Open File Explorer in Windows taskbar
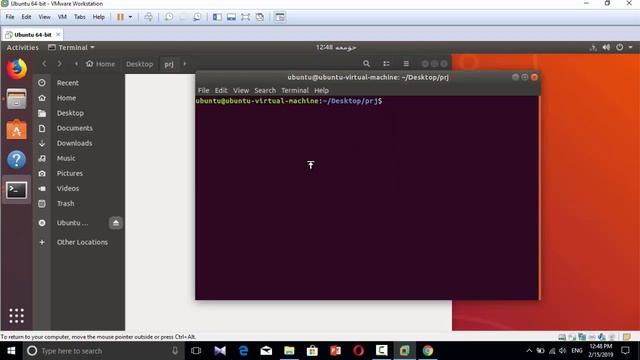The width and height of the screenshot is (640, 360). (289, 351)
